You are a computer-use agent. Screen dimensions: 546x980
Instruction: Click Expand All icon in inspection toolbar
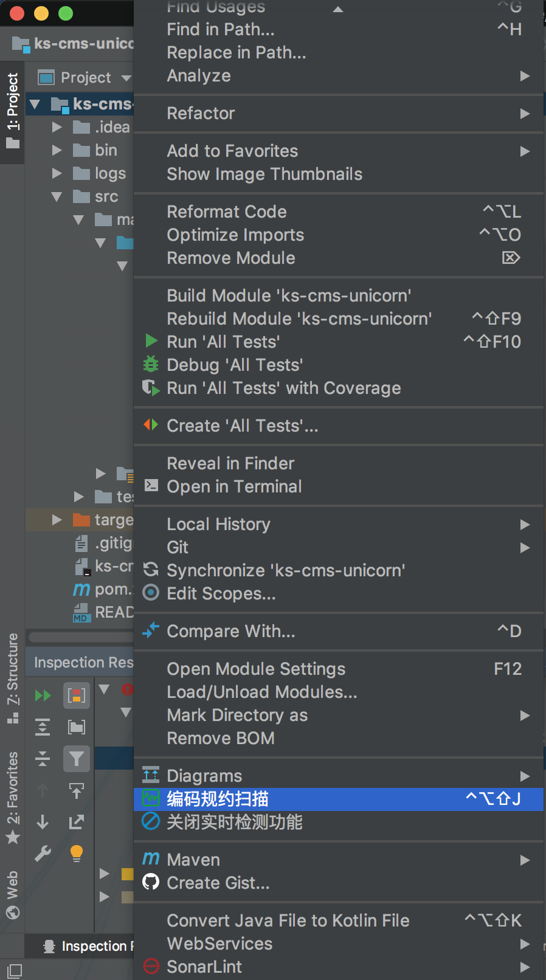click(x=43, y=727)
